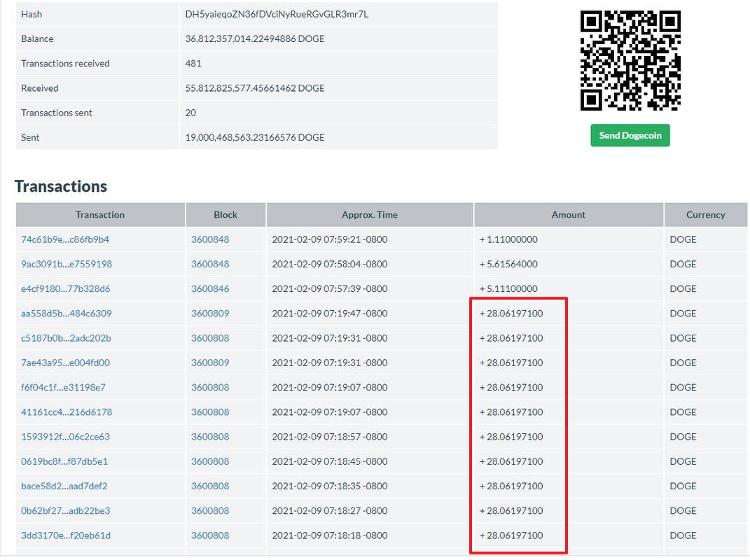750x560 pixels.
Task: Open transaction 1593912f...06c2ce63
Action: (x=66, y=437)
